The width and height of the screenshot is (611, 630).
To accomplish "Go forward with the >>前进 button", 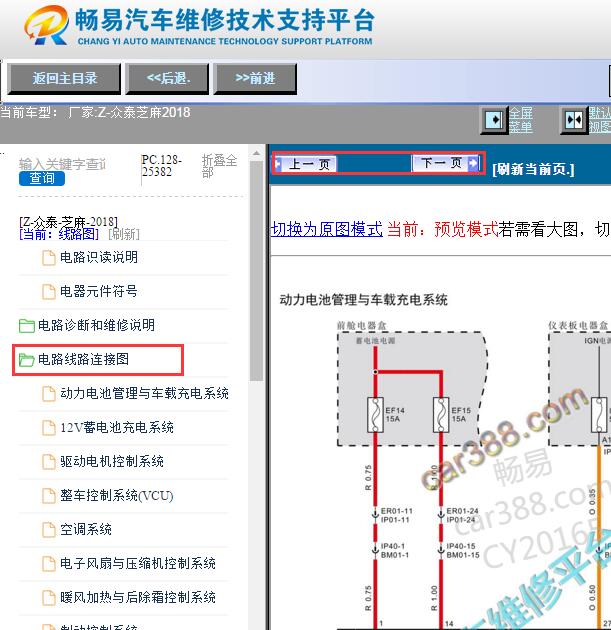I will point(255,78).
